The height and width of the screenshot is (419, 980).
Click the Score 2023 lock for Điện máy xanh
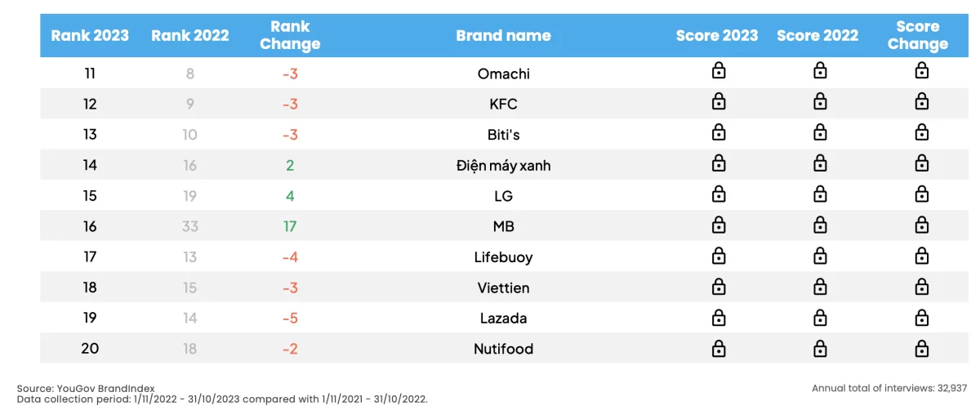(x=719, y=163)
